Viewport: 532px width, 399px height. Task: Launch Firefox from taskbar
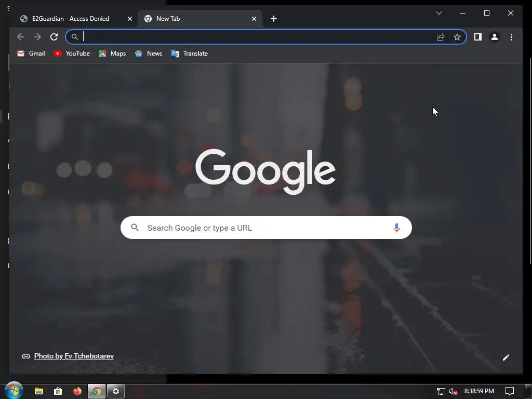point(77,391)
